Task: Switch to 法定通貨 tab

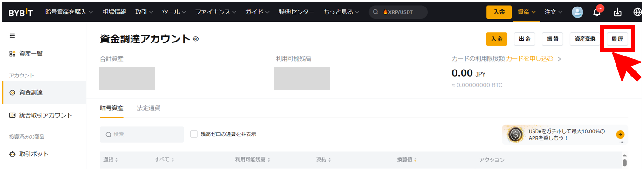Action: tap(148, 108)
